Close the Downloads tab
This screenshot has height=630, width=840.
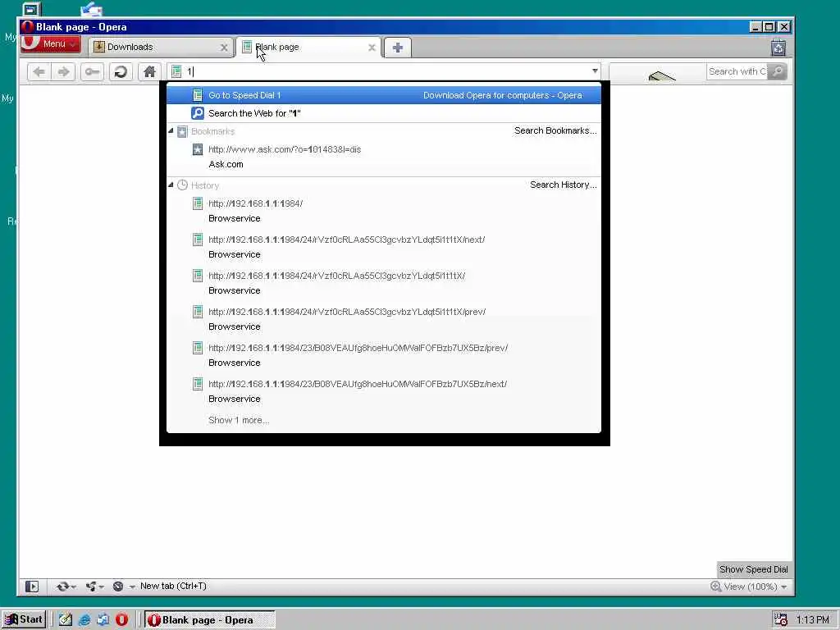(x=224, y=48)
